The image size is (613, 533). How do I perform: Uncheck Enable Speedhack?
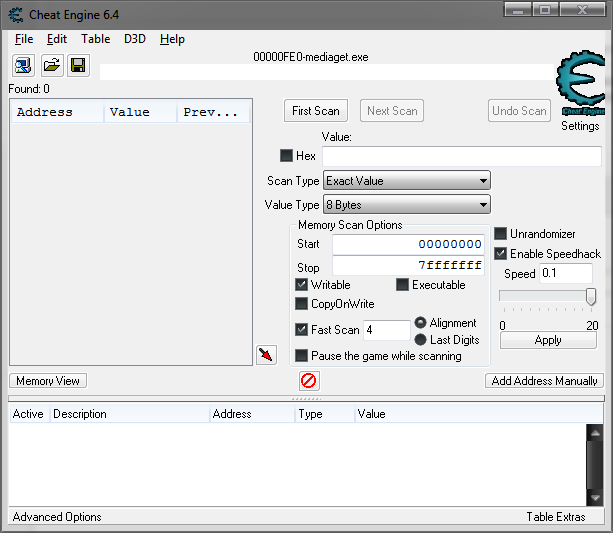click(x=500, y=253)
